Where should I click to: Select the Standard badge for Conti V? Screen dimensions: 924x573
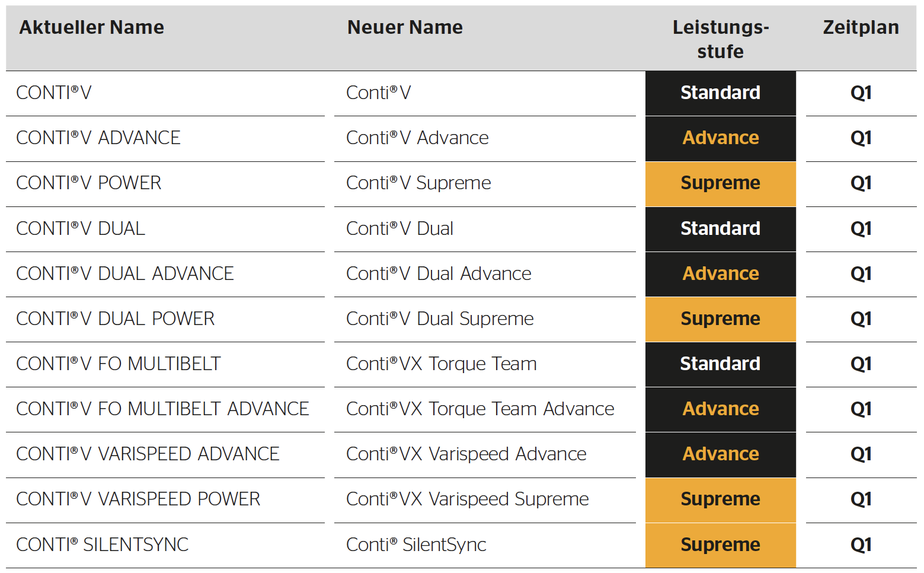pyautogui.click(x=721, y=93)
